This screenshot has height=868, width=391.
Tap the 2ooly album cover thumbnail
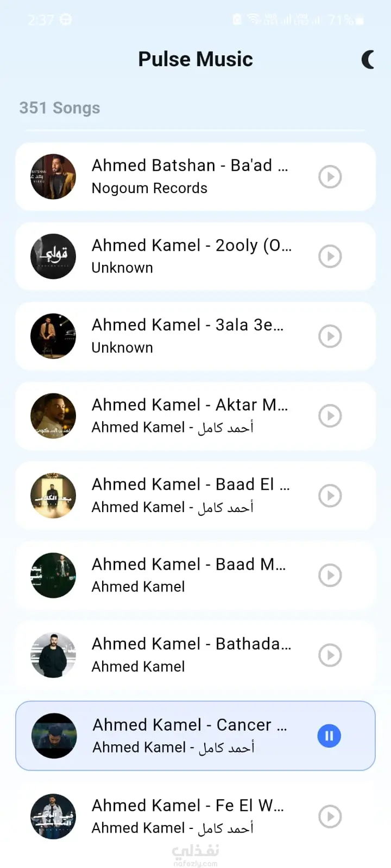coord(53,257)
